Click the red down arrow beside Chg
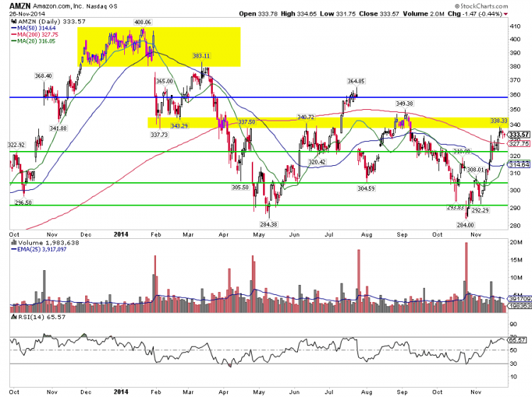 coord(506,14)
